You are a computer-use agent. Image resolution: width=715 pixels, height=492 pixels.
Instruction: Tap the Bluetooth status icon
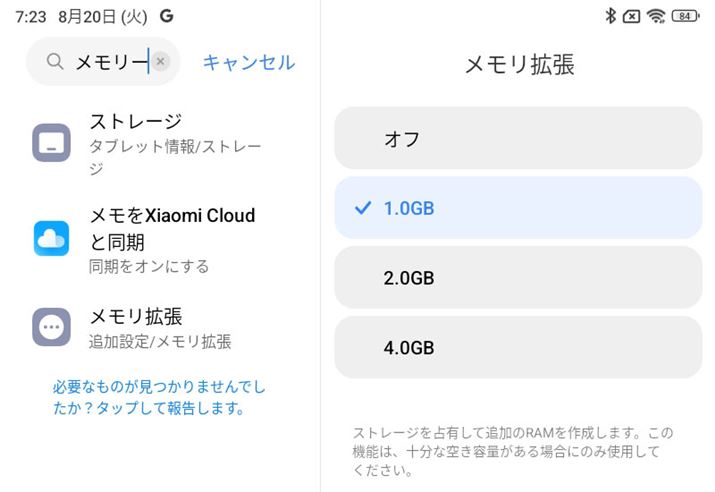[x=610, y=15]
